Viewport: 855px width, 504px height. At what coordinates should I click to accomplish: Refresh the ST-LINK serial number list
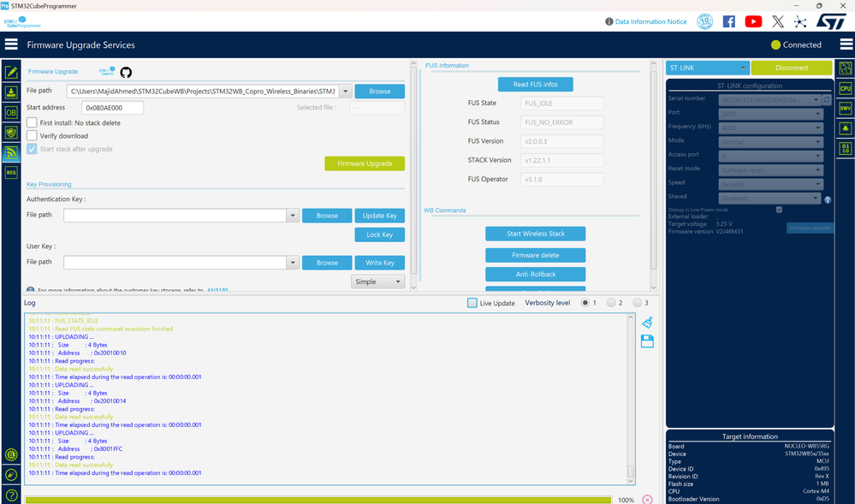click(x=827, y=100)
